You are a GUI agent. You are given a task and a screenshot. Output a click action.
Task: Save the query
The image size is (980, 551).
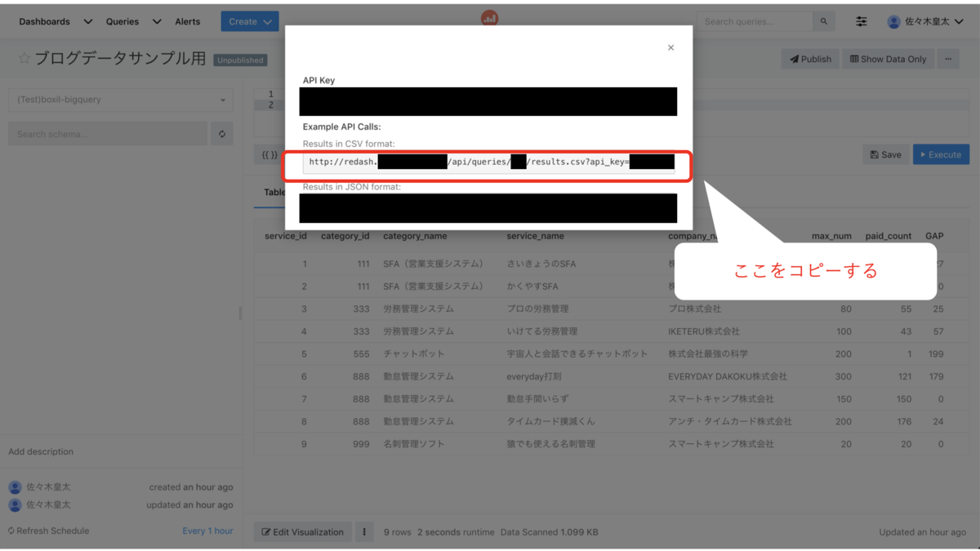[886, 154]
